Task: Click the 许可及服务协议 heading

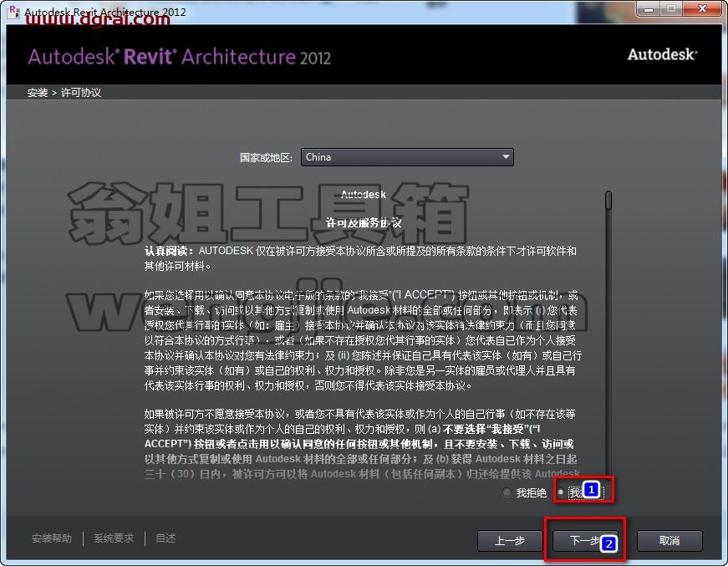Action: pyautogui.click(x=363, y=222)
